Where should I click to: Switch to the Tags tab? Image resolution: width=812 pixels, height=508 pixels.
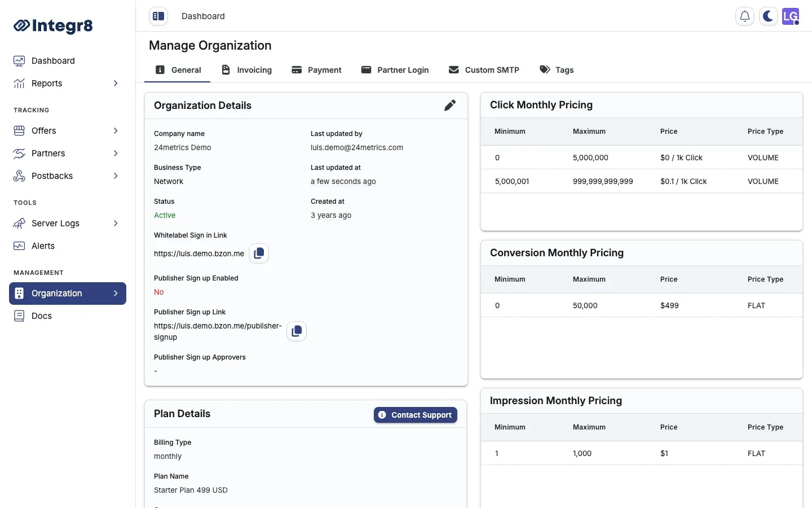(557, 70)
